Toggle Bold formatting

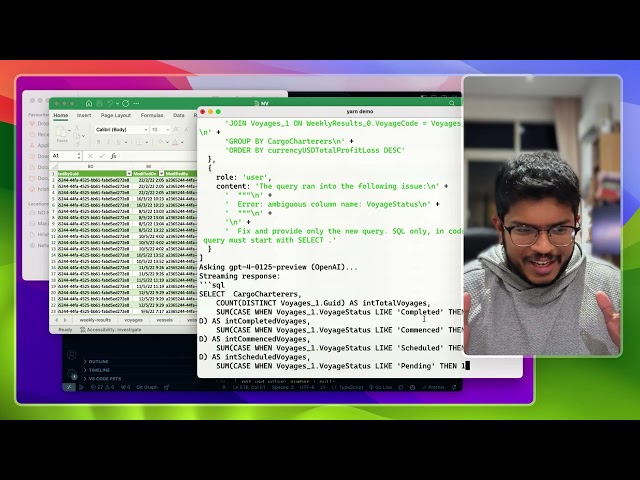pyautogui.click(x=98, y=142)
